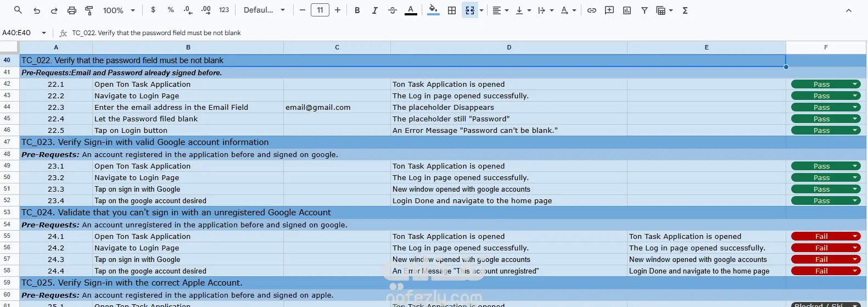Open the Name box dropdown arrow

point(44,32)
